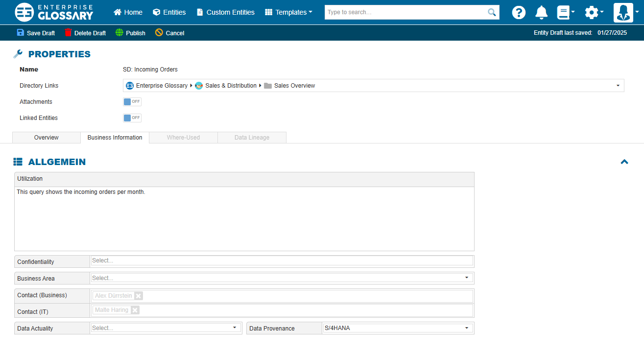
Task: Remove the Alex Dürrstein contact tag
Action: pos(139,296)
